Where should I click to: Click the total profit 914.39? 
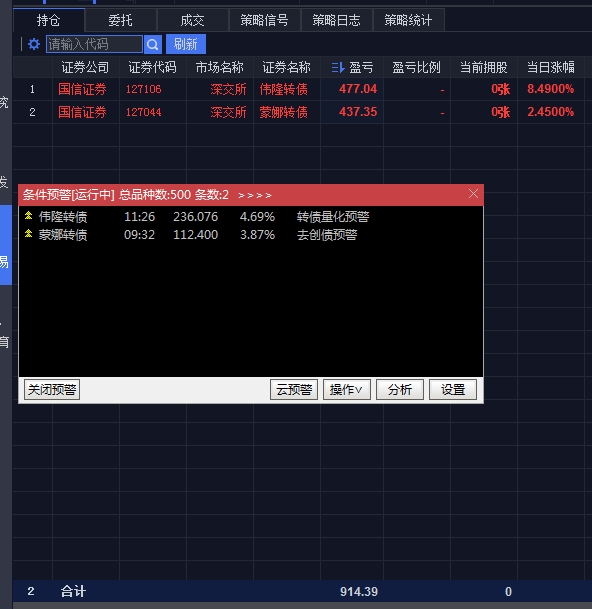coord(359,592)
